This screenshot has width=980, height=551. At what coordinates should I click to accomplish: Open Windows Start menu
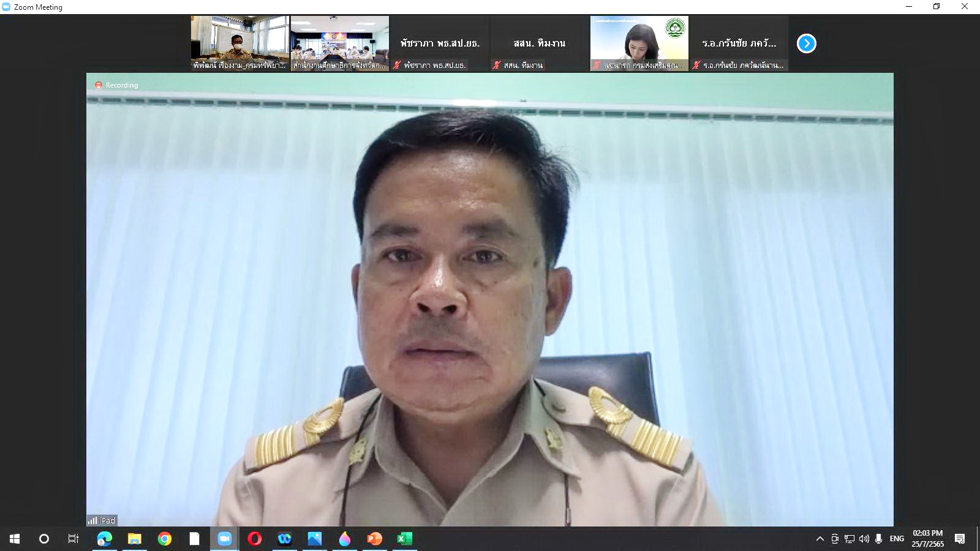pyautogui.click(x=15, y=539)
